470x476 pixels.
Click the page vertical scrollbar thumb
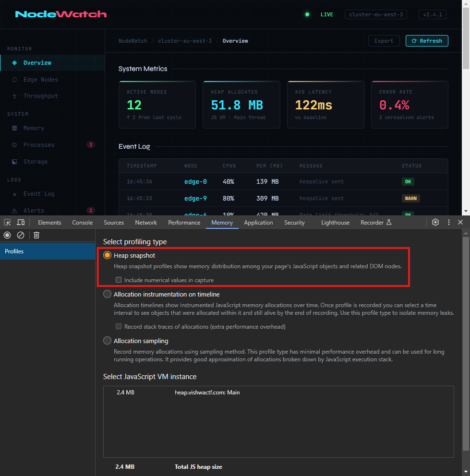click(466, 38)
